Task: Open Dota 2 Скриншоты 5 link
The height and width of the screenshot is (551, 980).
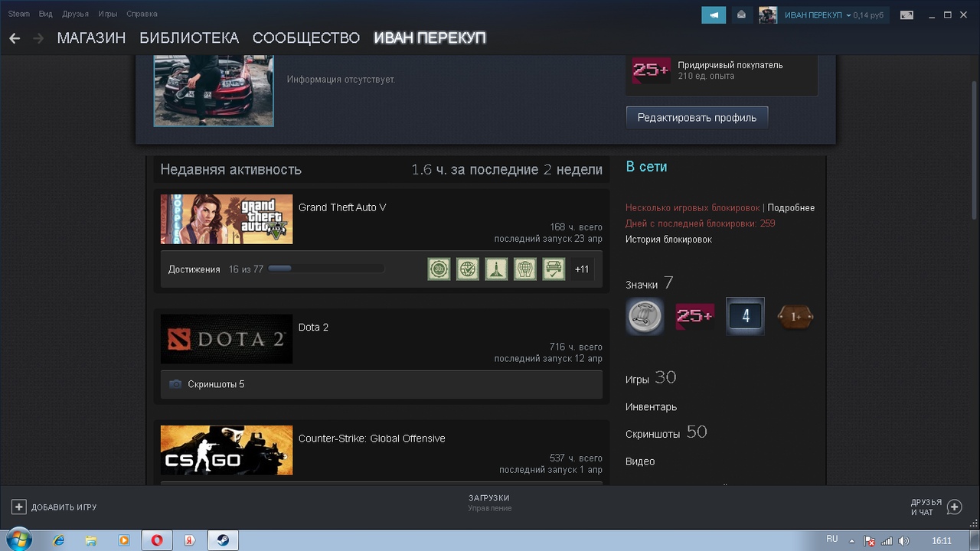Action: coord(216,384)
